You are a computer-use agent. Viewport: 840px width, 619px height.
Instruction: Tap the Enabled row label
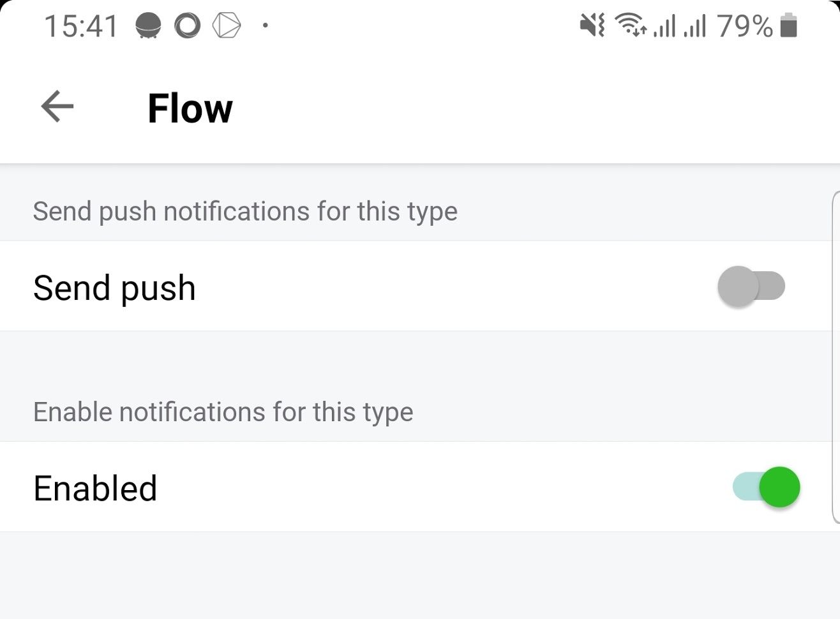click(x=95, y=488)
